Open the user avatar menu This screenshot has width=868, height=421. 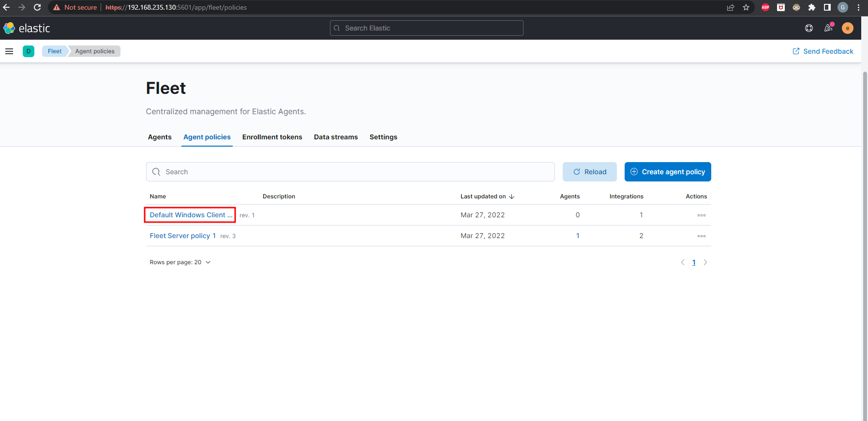(x=847, y=28)
